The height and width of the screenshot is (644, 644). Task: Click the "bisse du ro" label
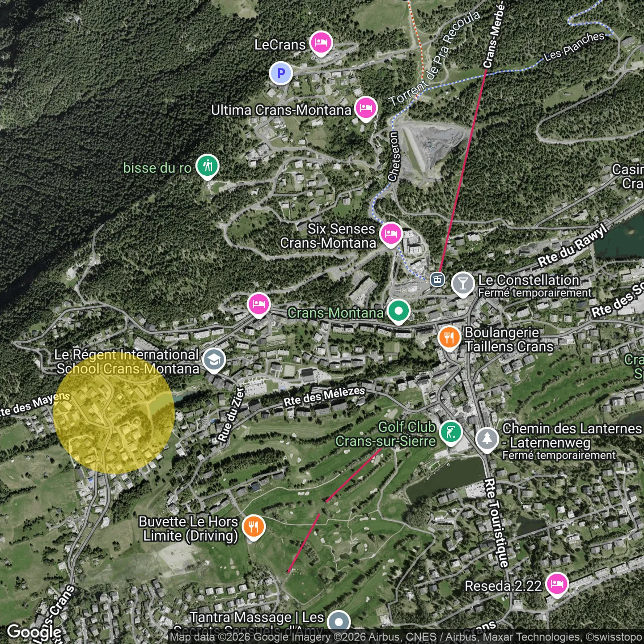[157, 168]
